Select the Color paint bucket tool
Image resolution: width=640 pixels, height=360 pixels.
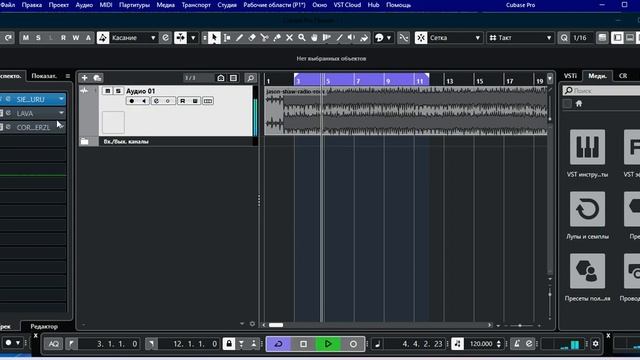point(364,38)
